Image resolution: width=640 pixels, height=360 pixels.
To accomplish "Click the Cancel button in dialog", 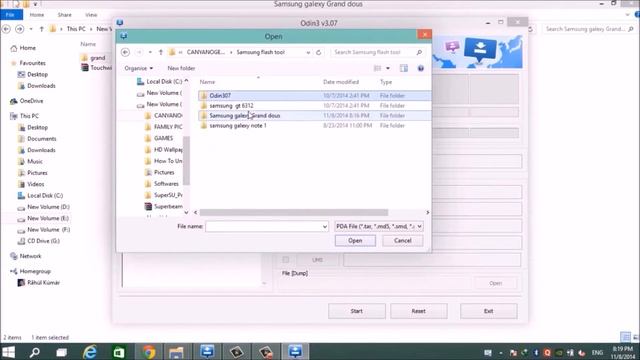I will click(402, 241).
